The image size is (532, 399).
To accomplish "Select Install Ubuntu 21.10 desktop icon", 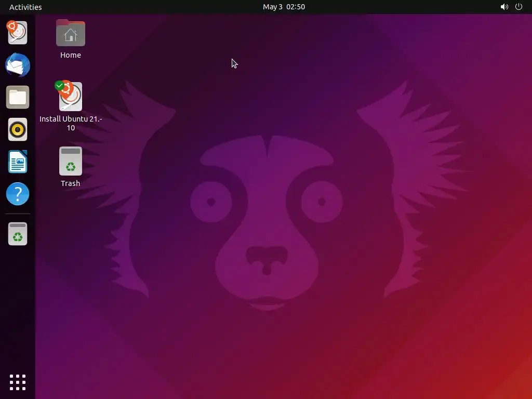I will [x=70, y=96].
